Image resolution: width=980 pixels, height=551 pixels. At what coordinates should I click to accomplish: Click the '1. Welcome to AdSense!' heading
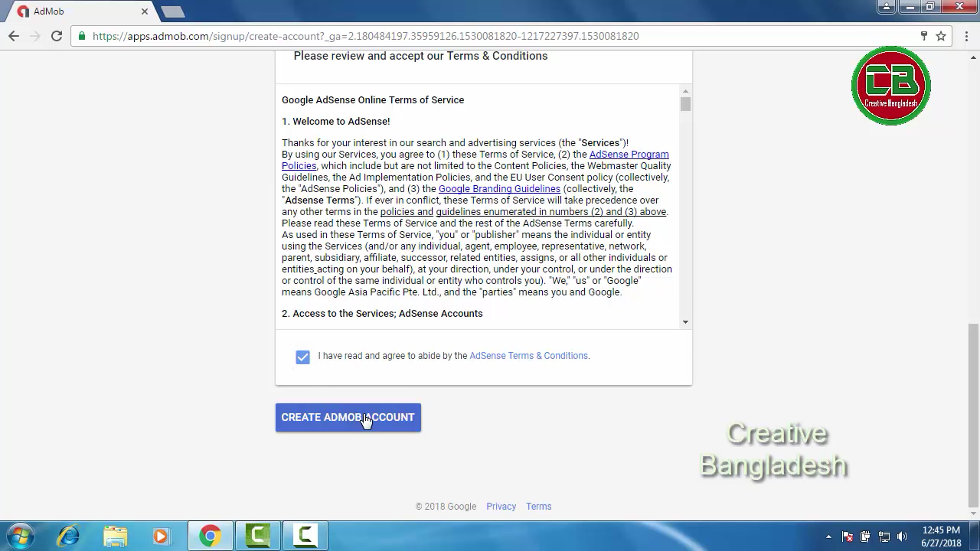(x=336, y=122)
